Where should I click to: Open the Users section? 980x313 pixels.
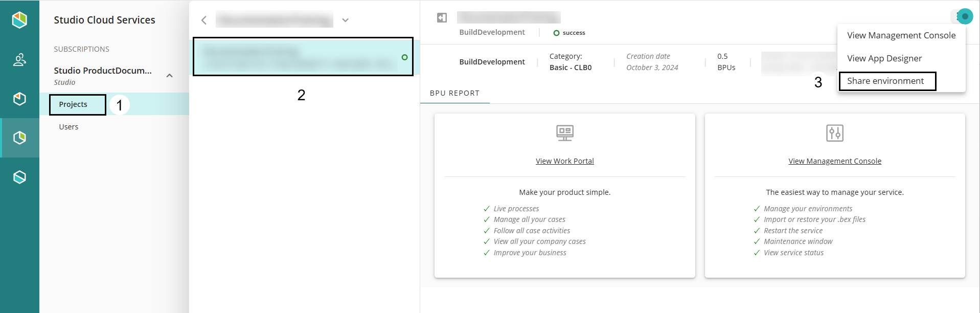(69, 127)
